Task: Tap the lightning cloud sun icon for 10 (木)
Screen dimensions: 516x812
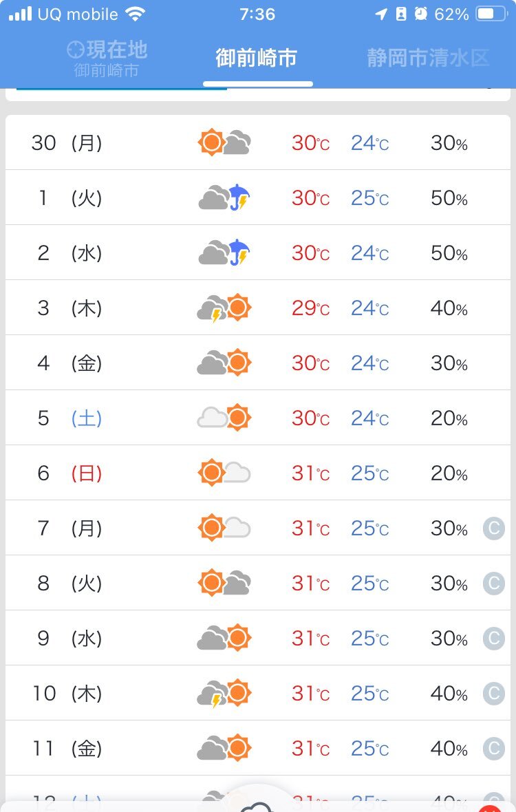Action: [x=224, y=694]
